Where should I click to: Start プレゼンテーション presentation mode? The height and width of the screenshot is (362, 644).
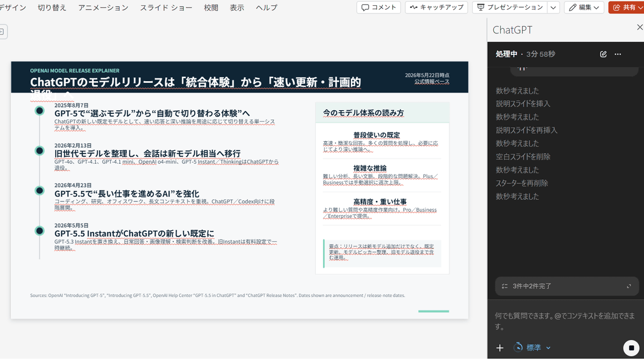pos(510,8)
